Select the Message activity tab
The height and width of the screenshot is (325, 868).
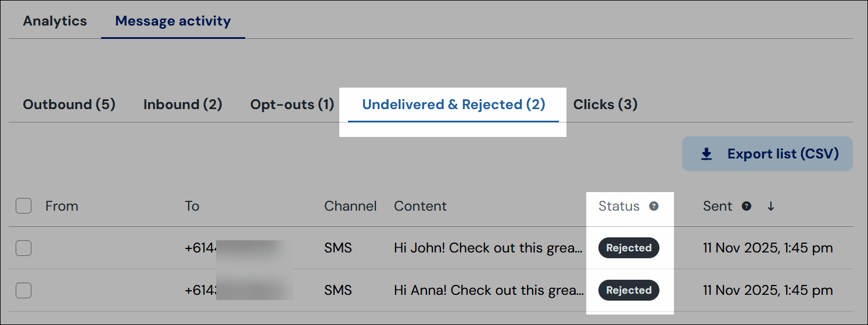coord(173,21)
